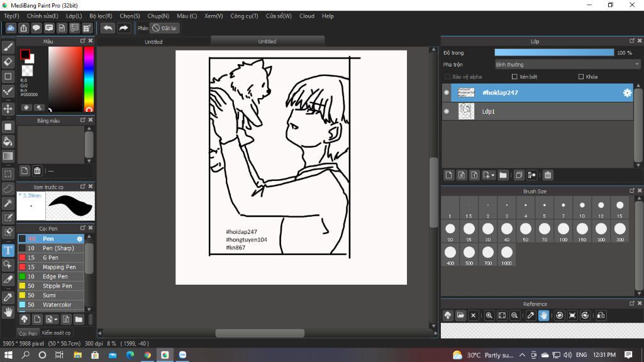
Task: Choose brush size 100
Action: [563, 231]
